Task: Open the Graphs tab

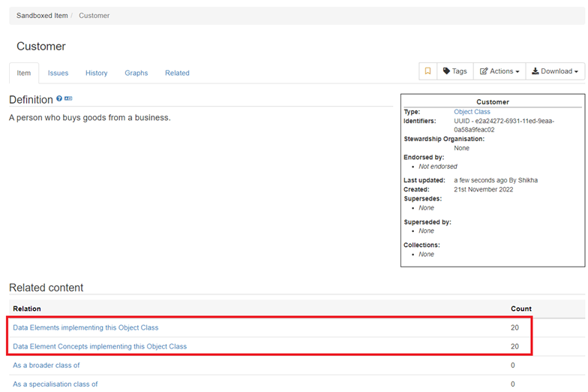Action: click(x=136, y=73)
